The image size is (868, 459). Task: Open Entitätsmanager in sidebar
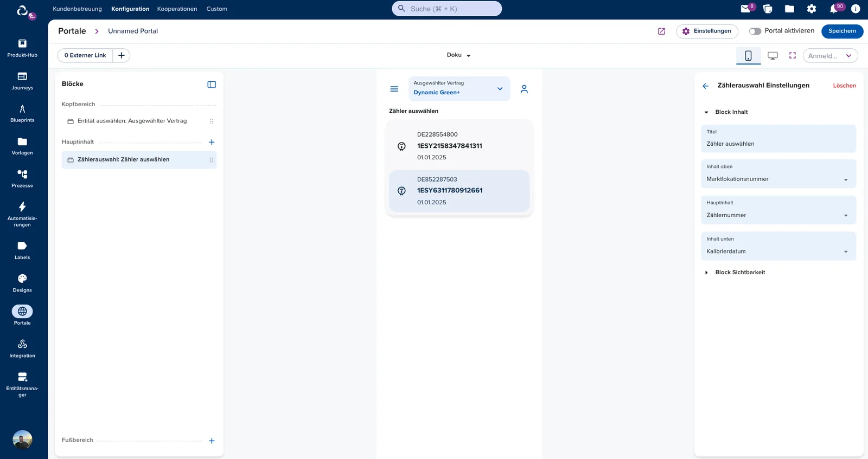(x=22, y=385)
